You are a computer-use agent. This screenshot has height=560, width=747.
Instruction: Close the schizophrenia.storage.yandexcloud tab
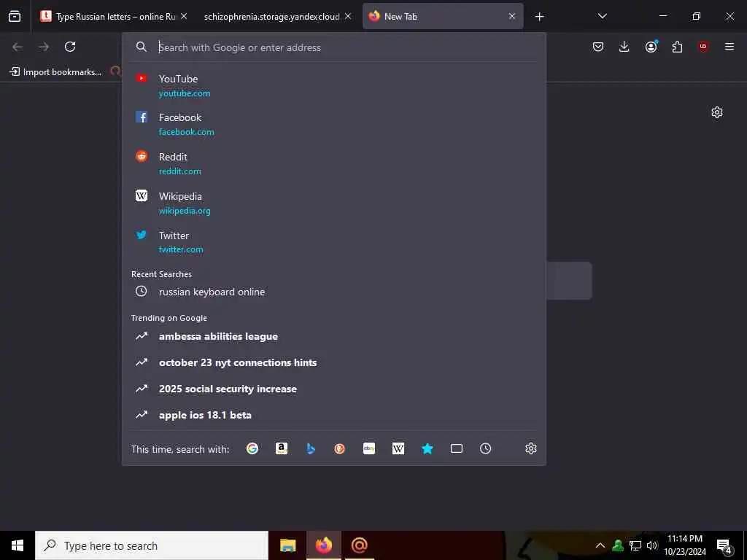click(x=348, y=16)
